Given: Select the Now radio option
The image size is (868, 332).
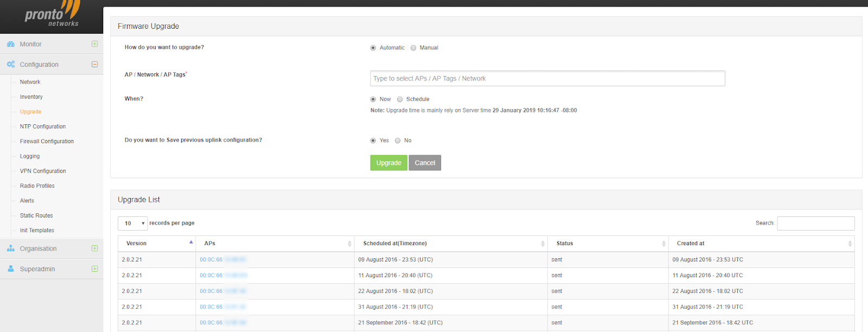Looking at the screenshot, I should point(373,99).
